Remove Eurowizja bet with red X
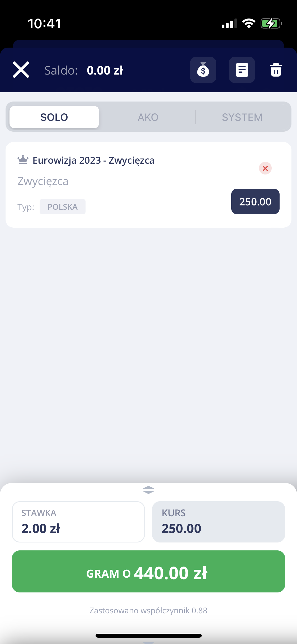The image size is (297, 644). pos(265,168)
